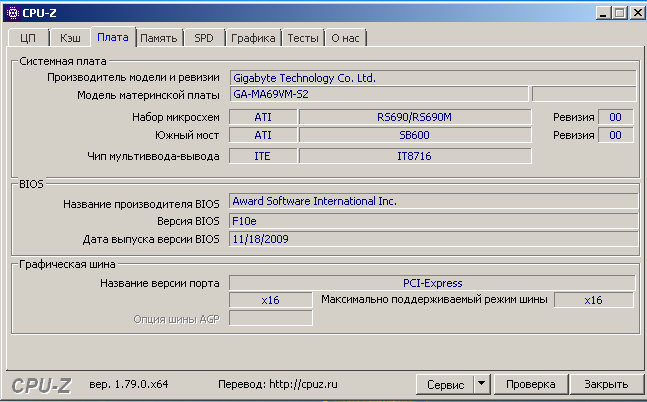
Task: Click the southbridge vendor ATI value
Action: click(263, 135)
